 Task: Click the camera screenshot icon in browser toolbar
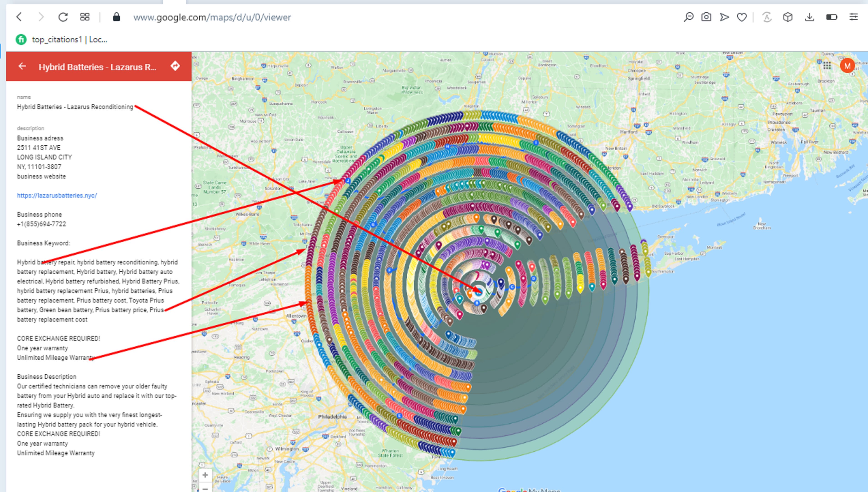pyautogui.click(x=707, y=17)
